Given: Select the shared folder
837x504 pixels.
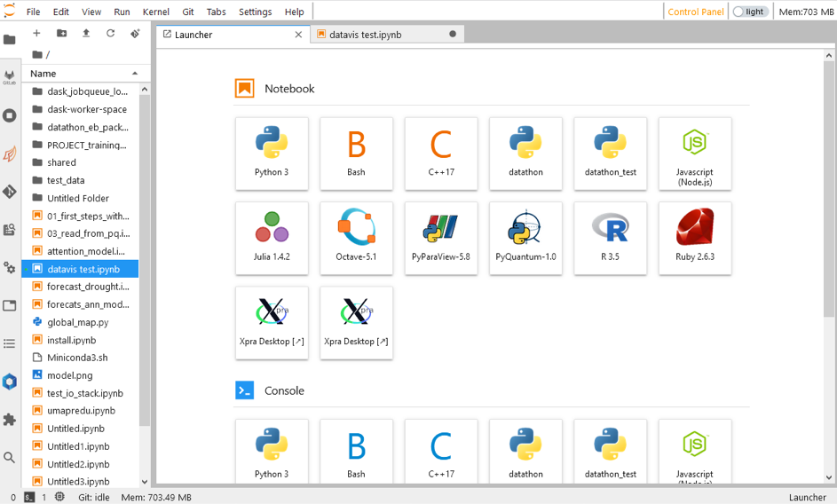Looking at the screenshot, I should [x=80, y=162].
